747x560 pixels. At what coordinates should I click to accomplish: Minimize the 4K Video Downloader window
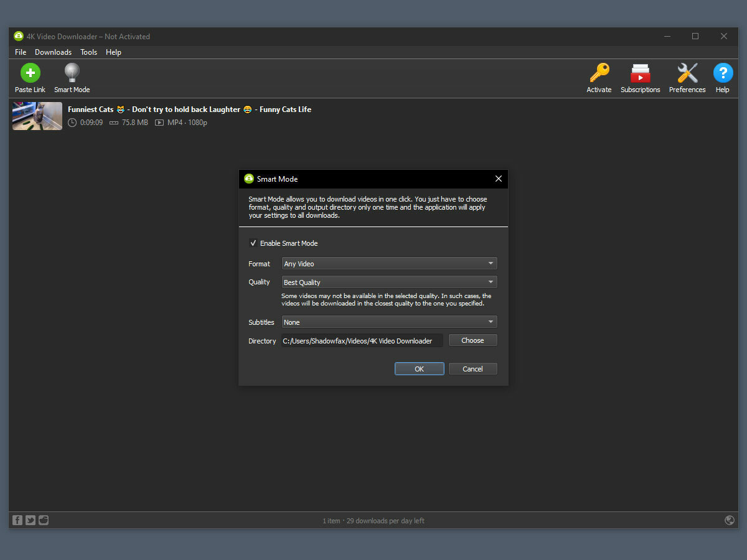pos(667,36)
